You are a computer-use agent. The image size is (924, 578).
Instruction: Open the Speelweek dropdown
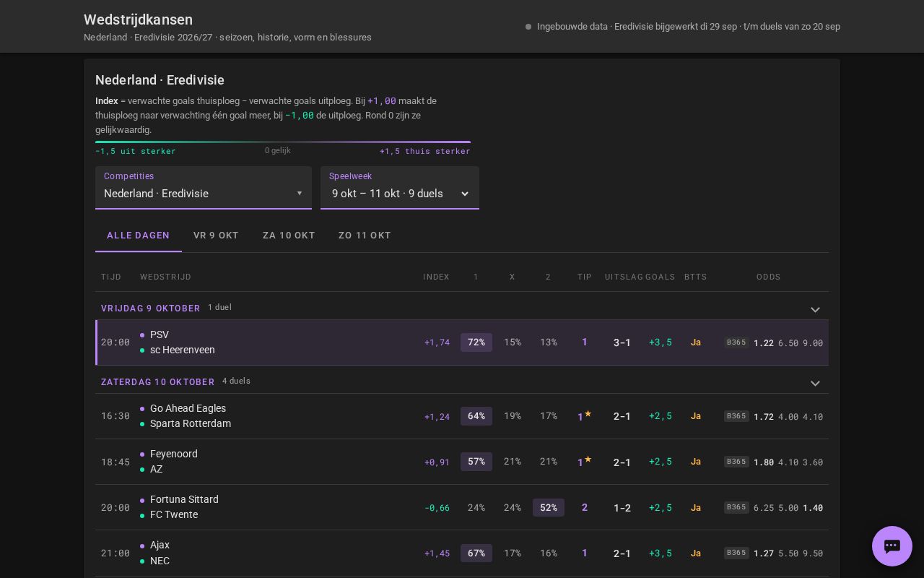(400, 188)
